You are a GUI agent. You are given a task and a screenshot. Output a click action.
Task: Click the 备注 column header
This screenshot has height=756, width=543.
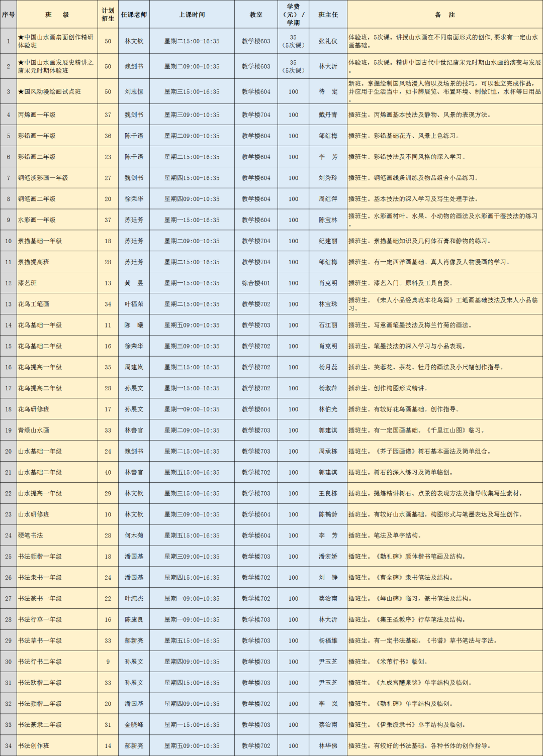(445, 15)
